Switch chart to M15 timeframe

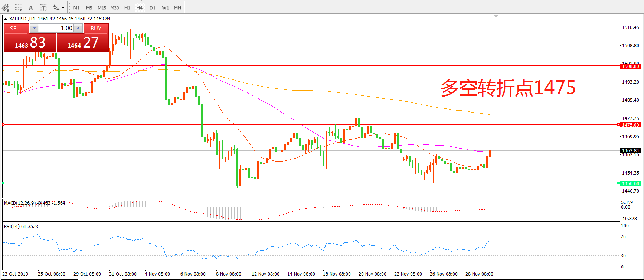pos(102,7)
